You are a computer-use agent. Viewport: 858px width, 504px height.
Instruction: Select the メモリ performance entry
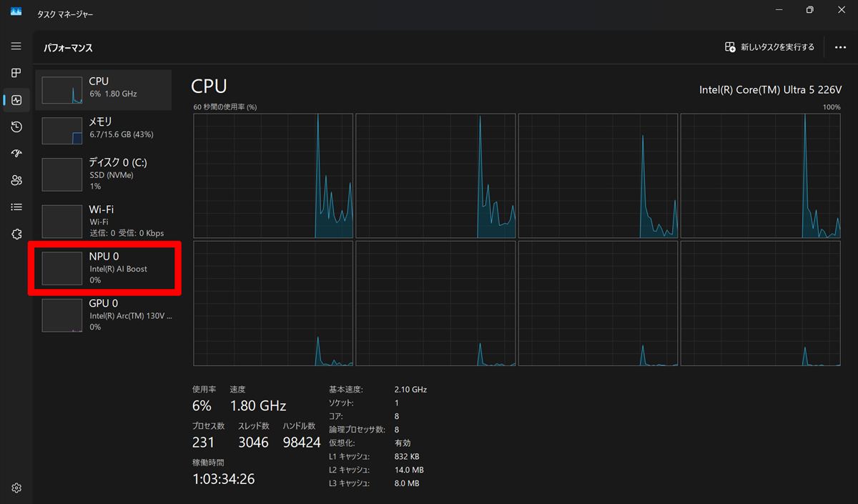coord(104,131)
